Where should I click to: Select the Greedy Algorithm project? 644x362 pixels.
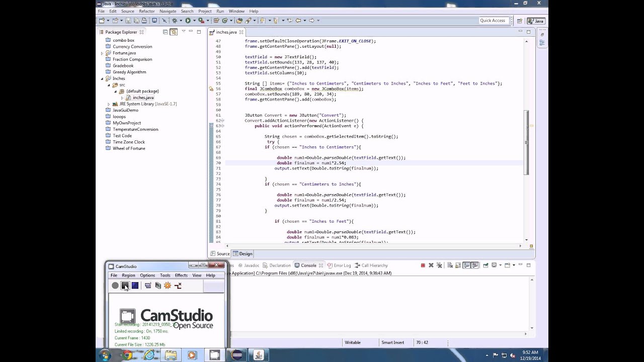pos(129,72)
